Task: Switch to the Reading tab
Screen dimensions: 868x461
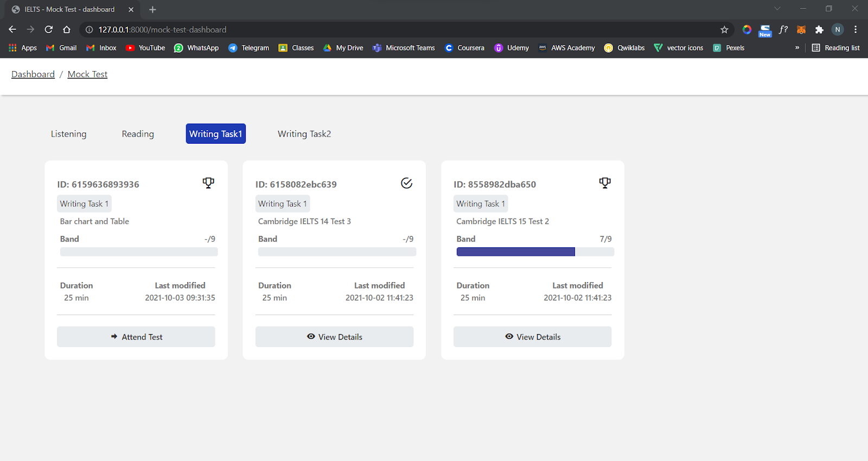Action: click(x=138, y=134)
